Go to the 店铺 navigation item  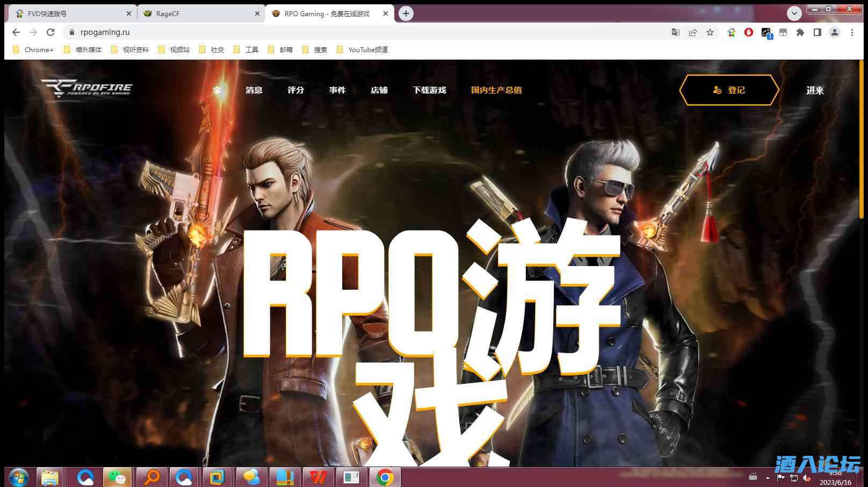379,90
